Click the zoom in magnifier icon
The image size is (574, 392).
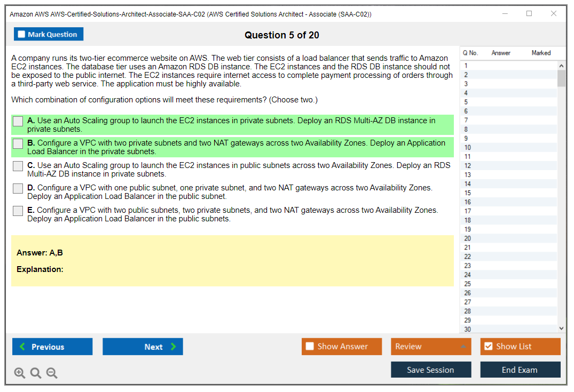[20, 373]
